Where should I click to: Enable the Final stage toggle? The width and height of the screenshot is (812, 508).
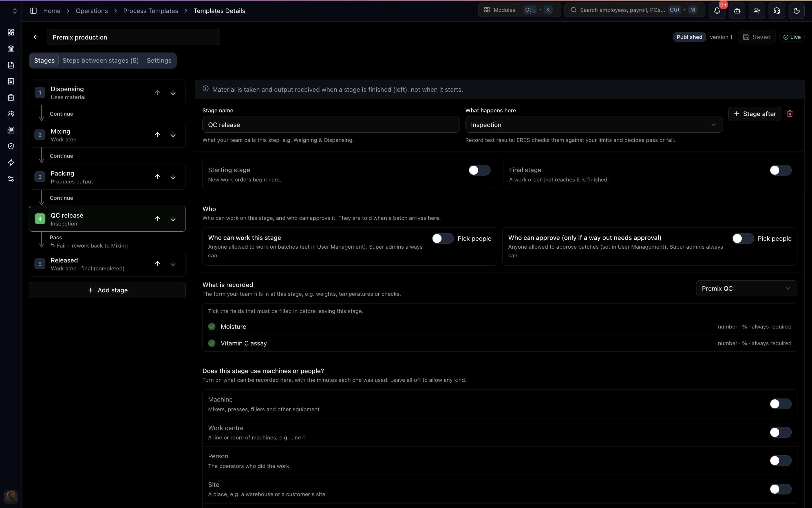tap(780, 170)
